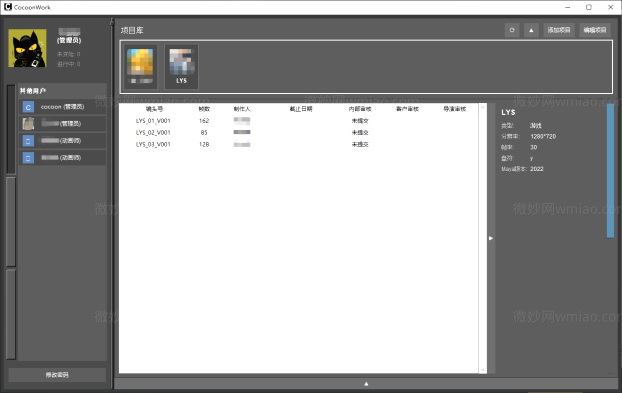Click the blue C icon beside cocoon
Image resolution: width=622 pixels, height=393 pixels.
click(28, 107)
